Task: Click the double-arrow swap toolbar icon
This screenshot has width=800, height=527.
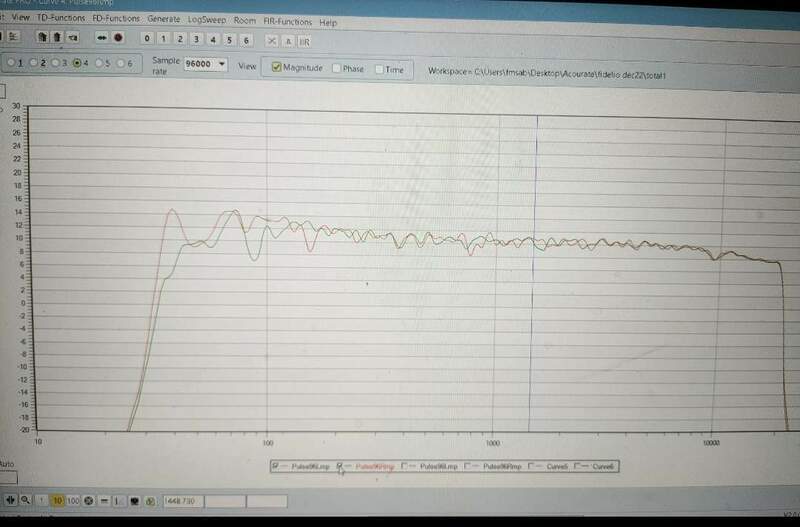Action: pos(101,38)
